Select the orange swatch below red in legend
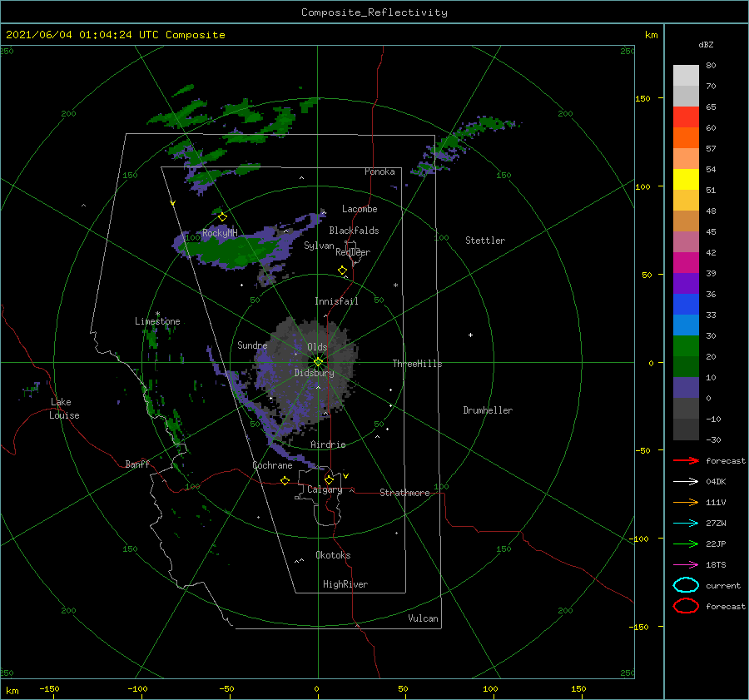749x700 pixels. coord(686,138)
